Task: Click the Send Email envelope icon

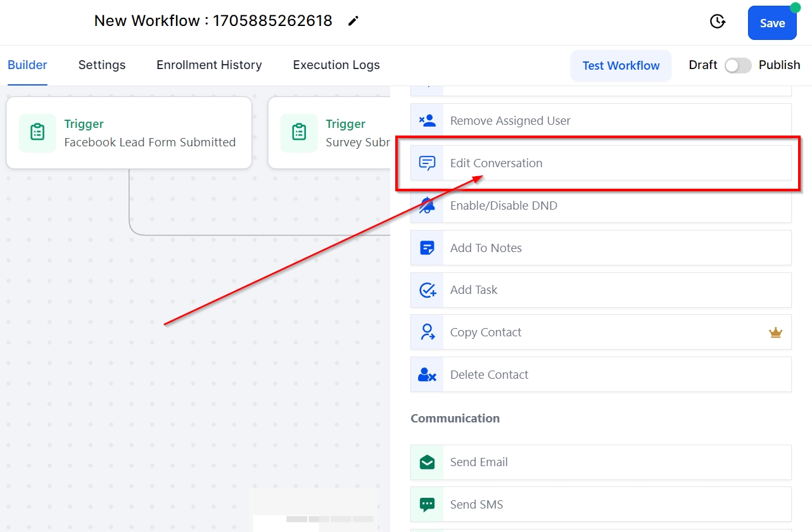Action: click(x=428, y=462)
